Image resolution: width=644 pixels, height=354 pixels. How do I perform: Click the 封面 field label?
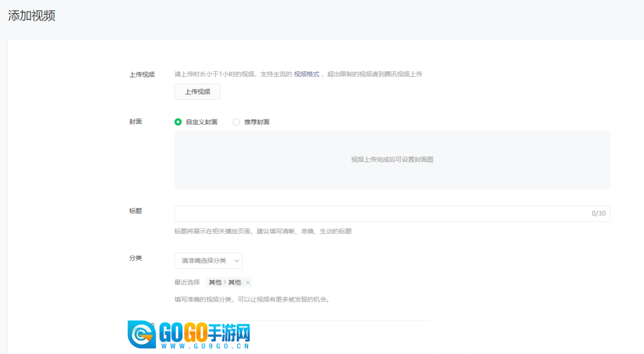tap(136, 122)
